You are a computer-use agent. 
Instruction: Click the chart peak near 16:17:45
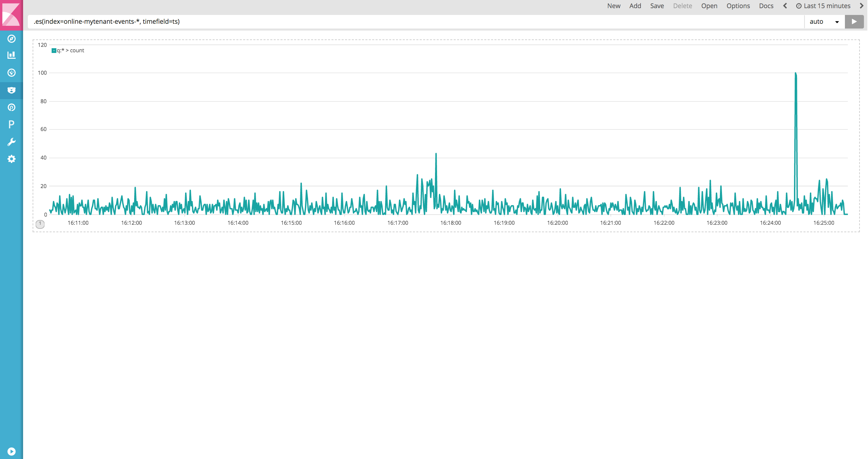(436, 154)
